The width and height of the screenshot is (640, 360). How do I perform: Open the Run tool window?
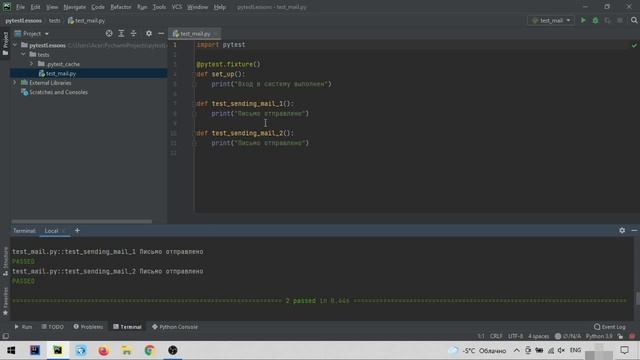[23, 327]
